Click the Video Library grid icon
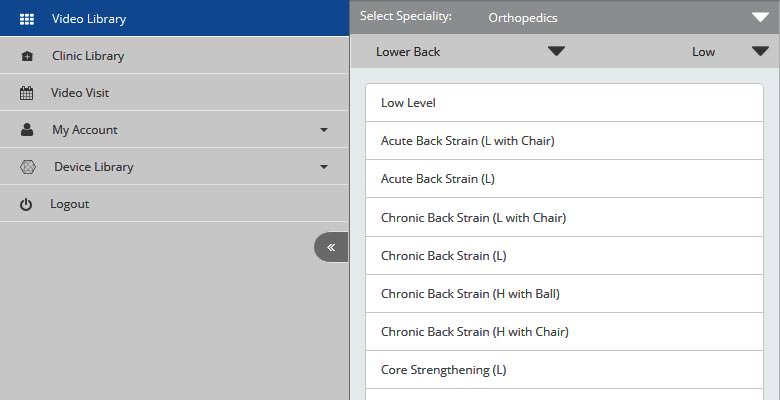 [x=26, y=19]
